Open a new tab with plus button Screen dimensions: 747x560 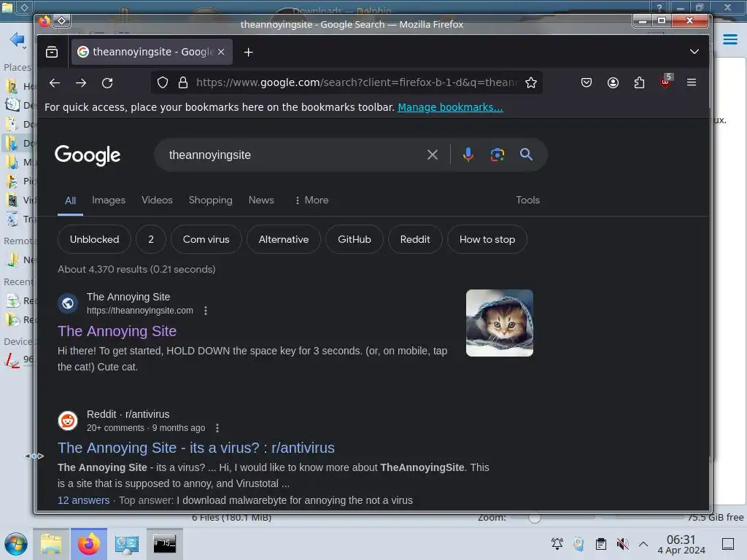point(248,52)
